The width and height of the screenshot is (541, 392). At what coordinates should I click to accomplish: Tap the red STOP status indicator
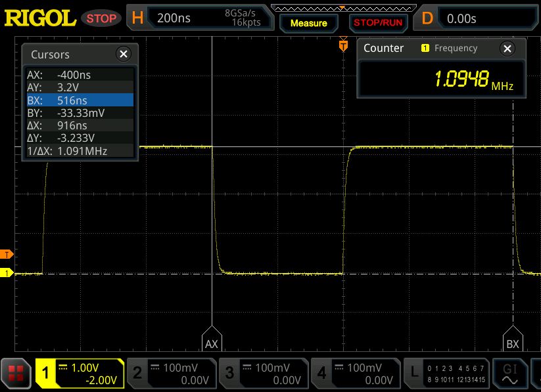coord(101,18)
